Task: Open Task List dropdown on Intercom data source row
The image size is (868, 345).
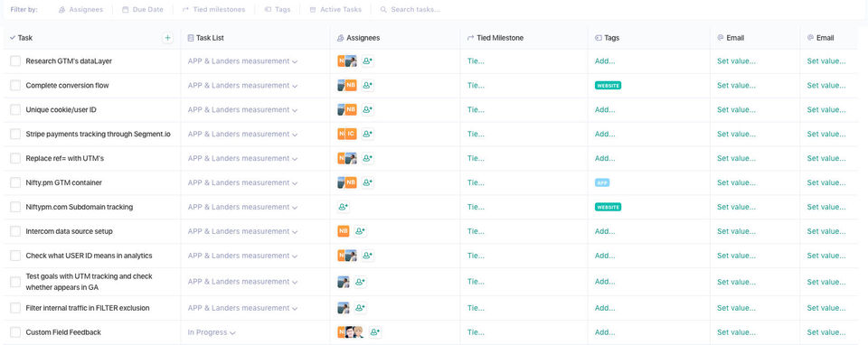Action: pyautogui.click(x=242, y=231)
